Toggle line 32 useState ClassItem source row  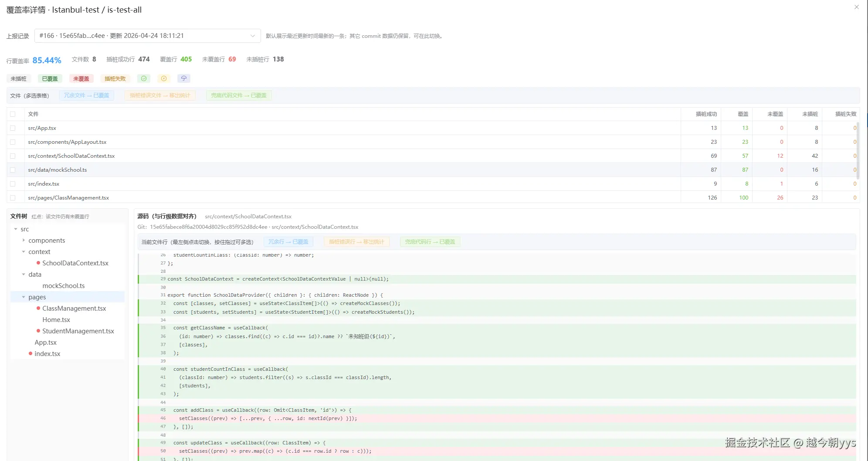[497, 303]
